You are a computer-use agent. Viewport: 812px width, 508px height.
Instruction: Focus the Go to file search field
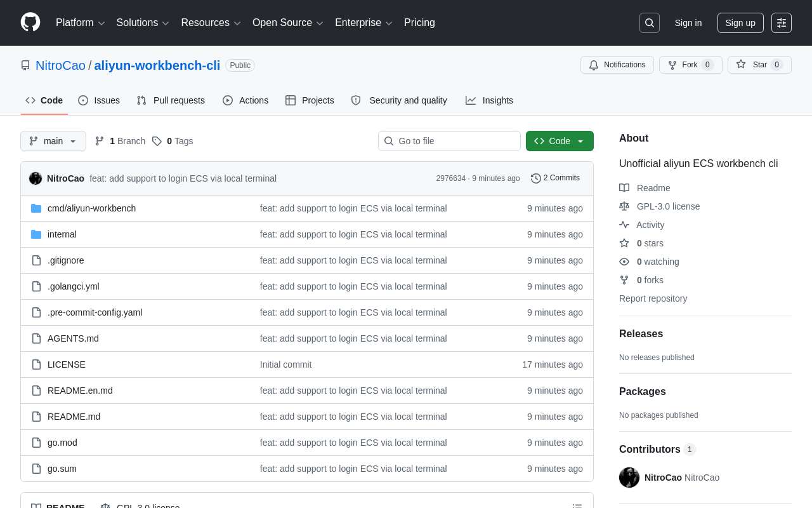449,141
